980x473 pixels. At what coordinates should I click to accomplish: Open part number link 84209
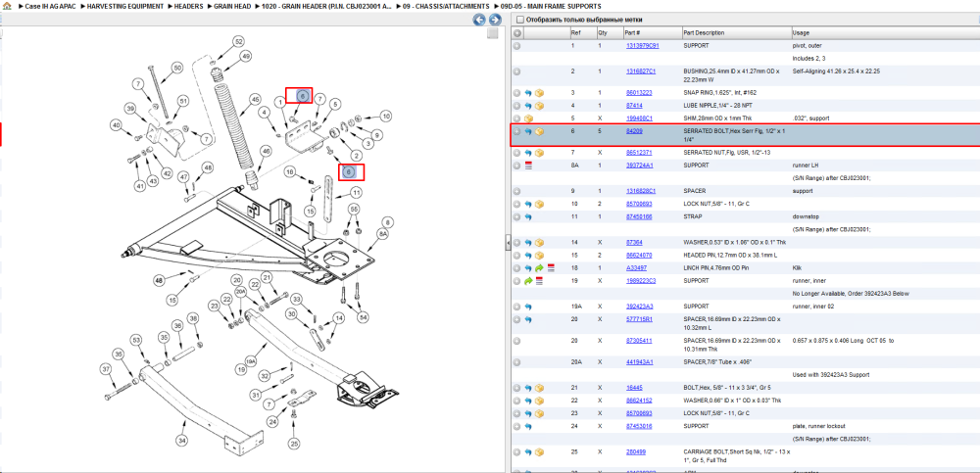(634, 131)
